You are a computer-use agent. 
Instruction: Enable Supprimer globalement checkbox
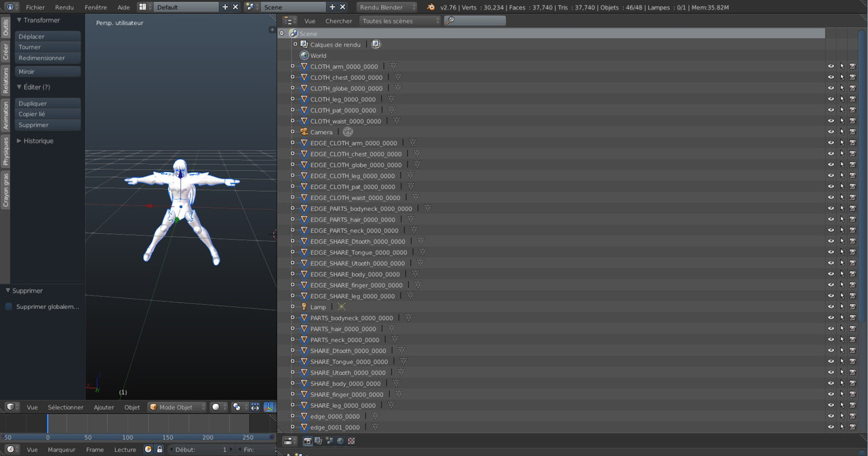[x=9, y=307]
